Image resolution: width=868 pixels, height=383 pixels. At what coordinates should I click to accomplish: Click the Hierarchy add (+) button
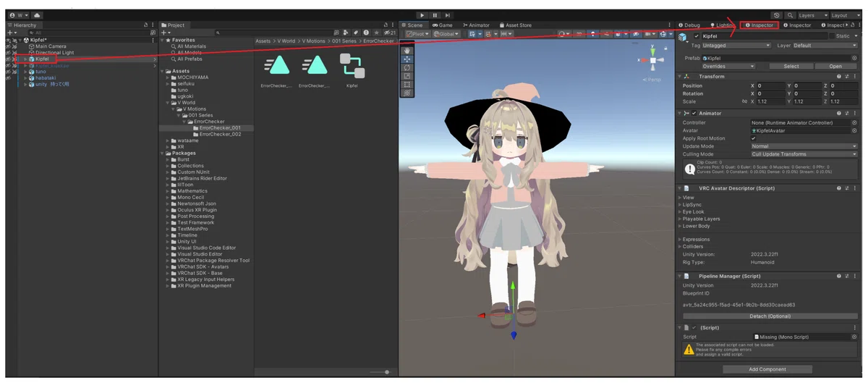[11, 33]
